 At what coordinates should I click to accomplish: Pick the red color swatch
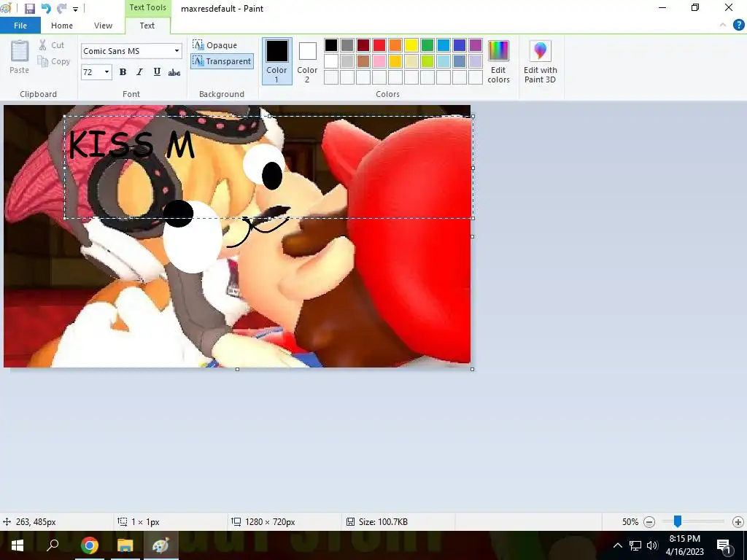point(379,45)
